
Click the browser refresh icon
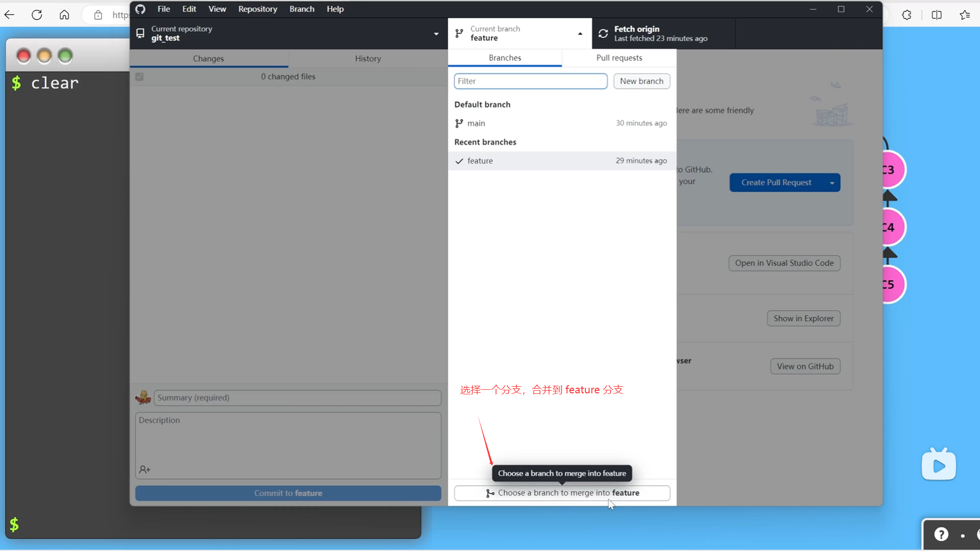(37, 15)
